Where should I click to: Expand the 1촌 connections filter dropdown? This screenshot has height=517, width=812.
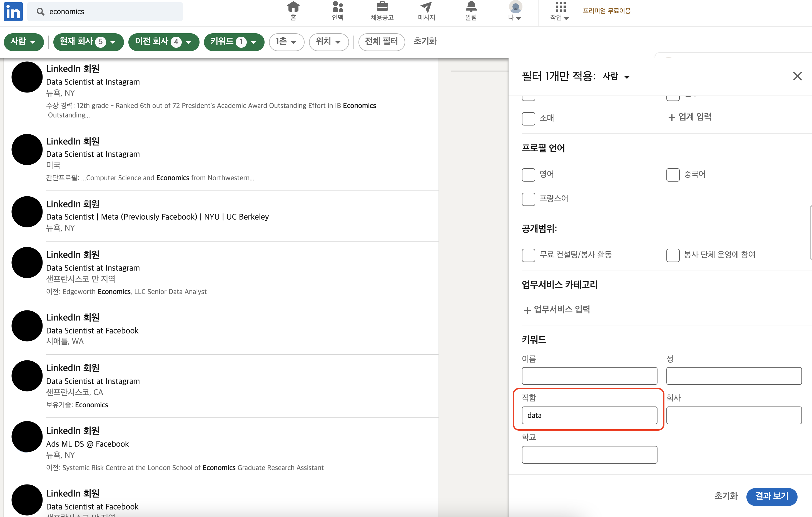pyautogui.click(x=286, y=42)
